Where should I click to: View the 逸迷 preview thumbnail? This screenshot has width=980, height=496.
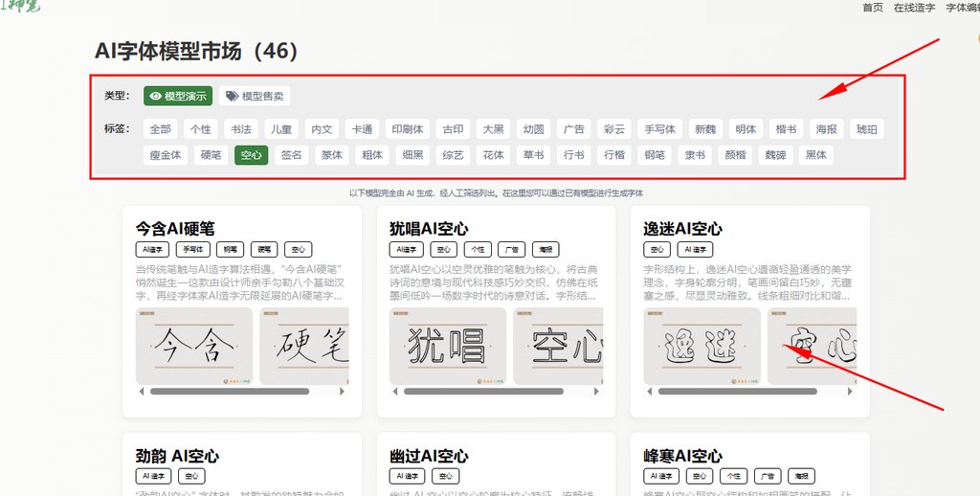[702, 346]
